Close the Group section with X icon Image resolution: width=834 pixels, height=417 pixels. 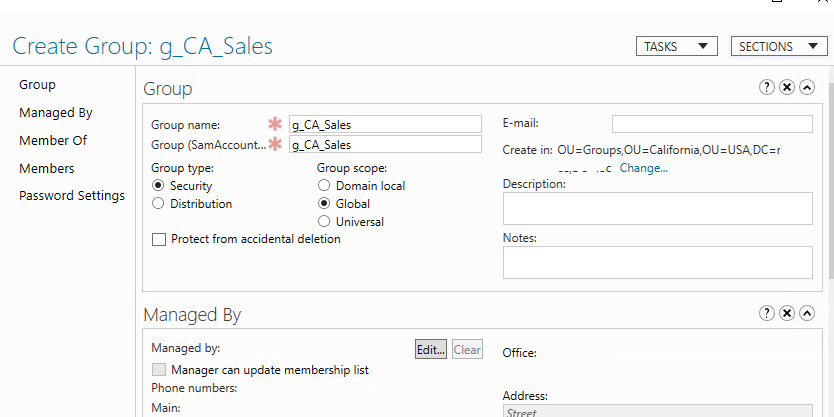(787, 88)
